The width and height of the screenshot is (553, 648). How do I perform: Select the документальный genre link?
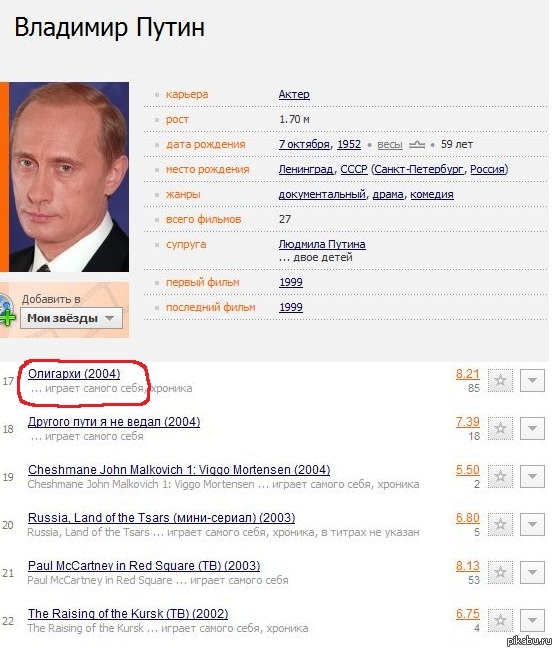tap(322, 194)
